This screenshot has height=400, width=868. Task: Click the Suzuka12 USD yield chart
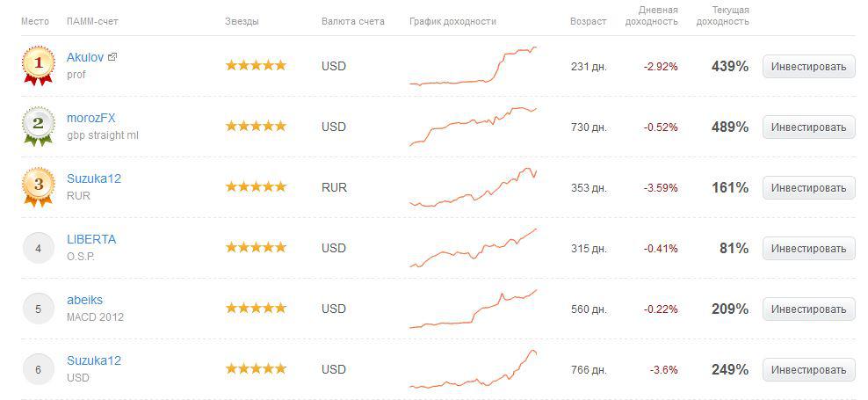474,369
